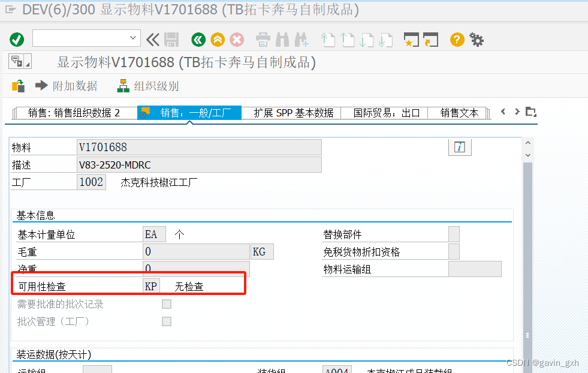This screenshot has height=373, width=588.
Task: Go to next page icon
Action: pos(366,40)
